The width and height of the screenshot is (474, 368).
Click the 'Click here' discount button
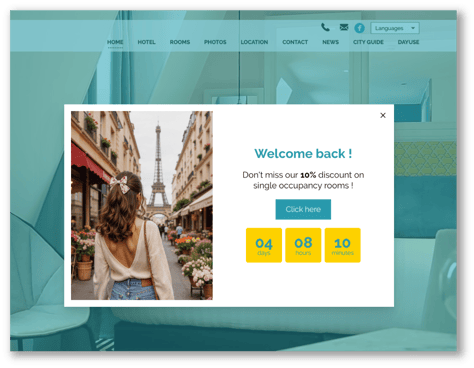(x=303, y=209)
